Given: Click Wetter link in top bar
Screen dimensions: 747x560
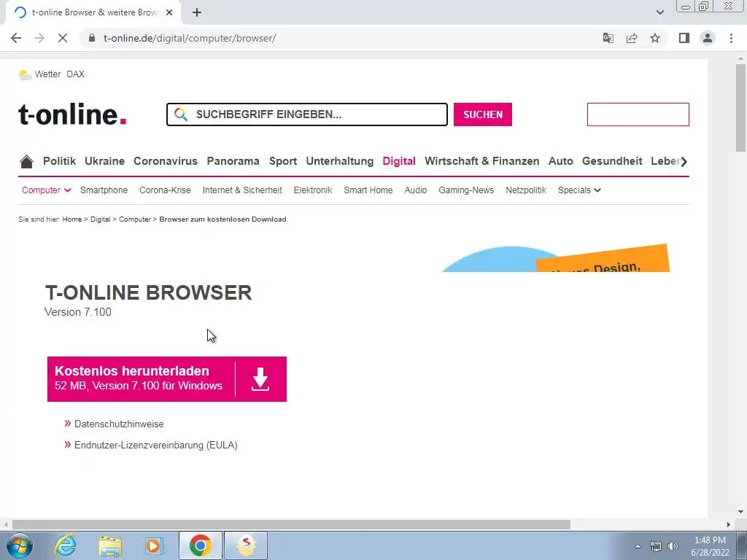Looking at the screenshot, I should click(x=47, y=74).
